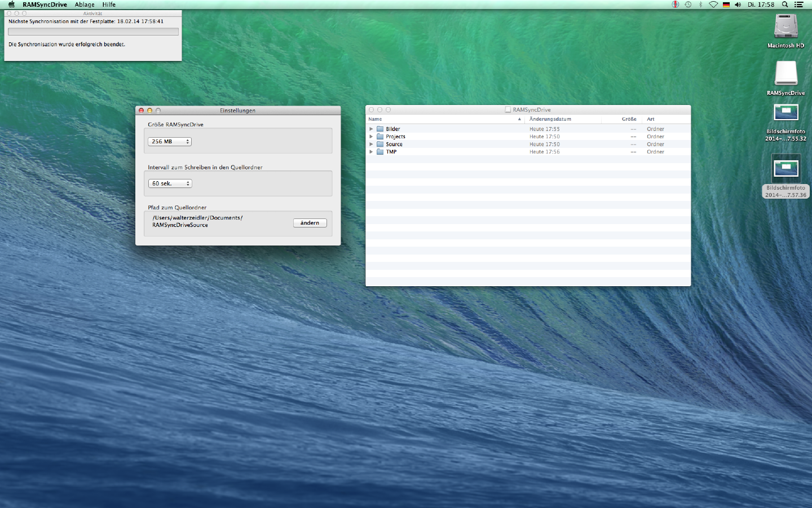Open the 256 MB size dropdown
This screenshot has width=812, height=508.
coord(170,142)
